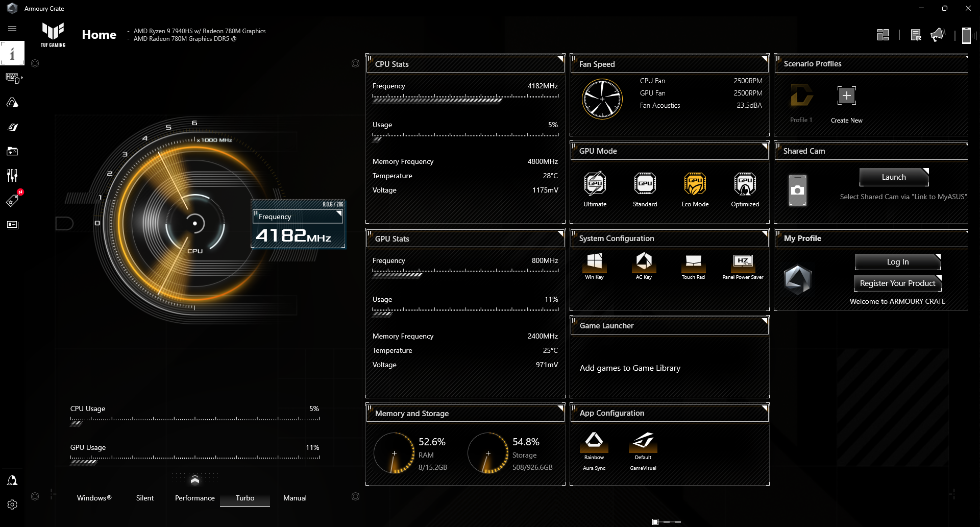Open the Game Library icon in sidebar

12,151
